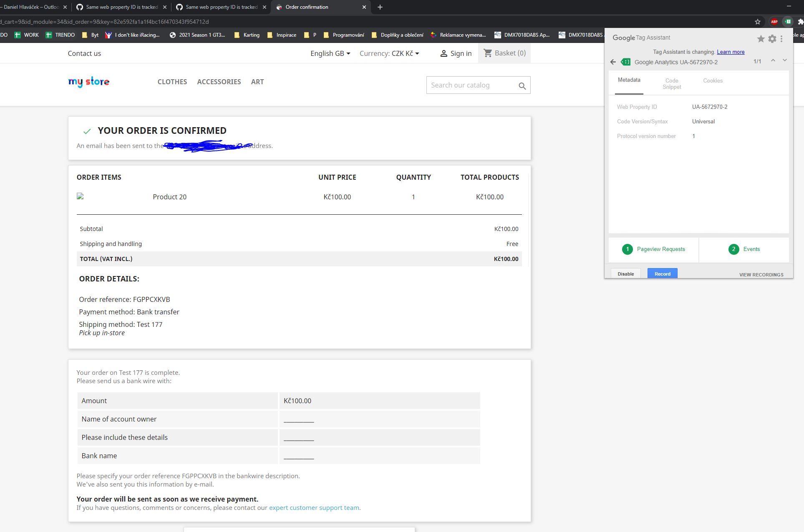Close the Order confirmation tab
The image size is (804, 532).
[x=364, y=7]
